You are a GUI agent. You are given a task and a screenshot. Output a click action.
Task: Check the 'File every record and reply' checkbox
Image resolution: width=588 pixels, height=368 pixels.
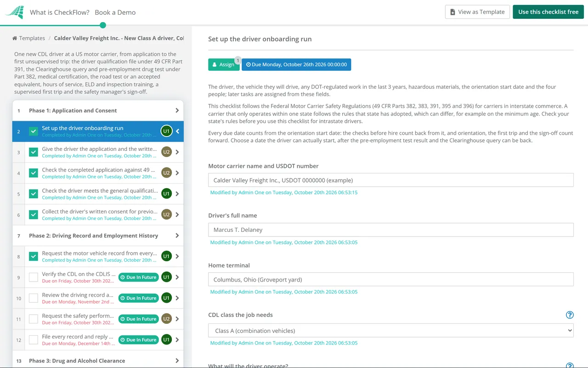(34, 340)
